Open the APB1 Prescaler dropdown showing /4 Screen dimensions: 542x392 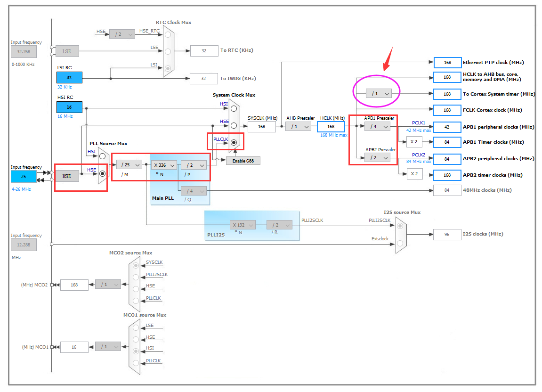376,126
